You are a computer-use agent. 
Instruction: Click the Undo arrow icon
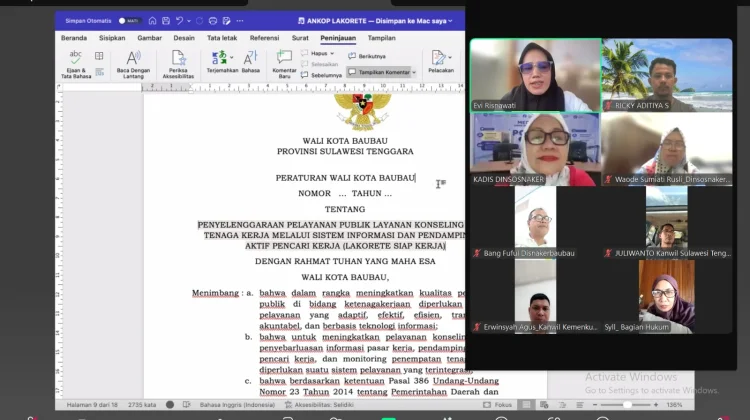coord(179,21)
